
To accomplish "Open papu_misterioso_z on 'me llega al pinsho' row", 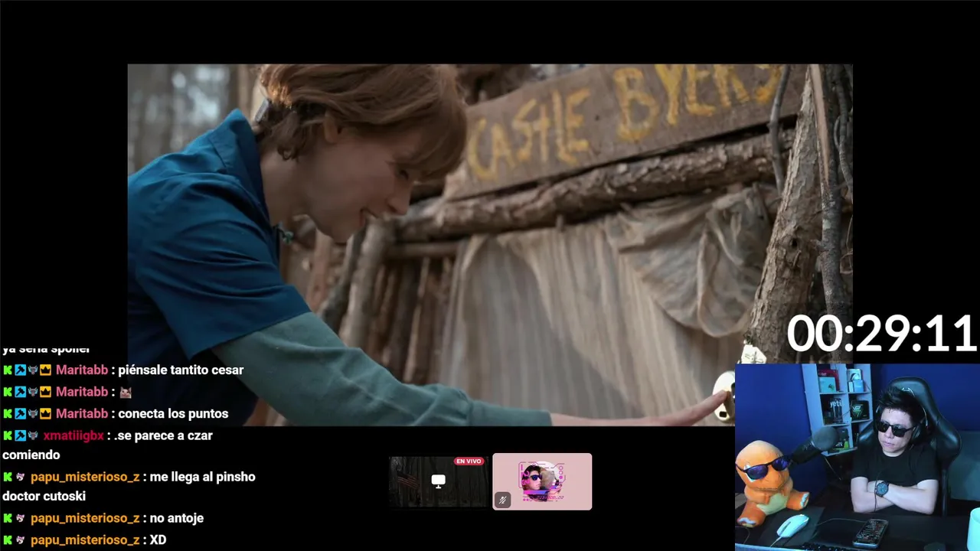I will [x=85, y=477].
